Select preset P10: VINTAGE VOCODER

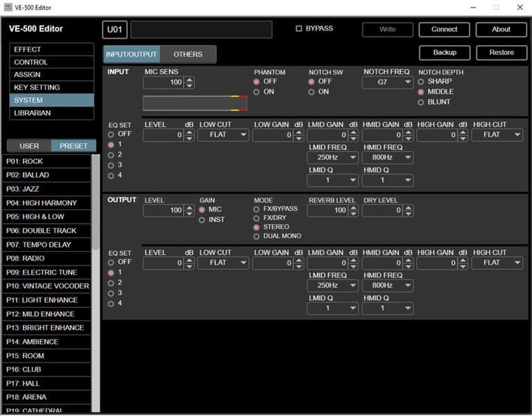[x=46, y=286]
